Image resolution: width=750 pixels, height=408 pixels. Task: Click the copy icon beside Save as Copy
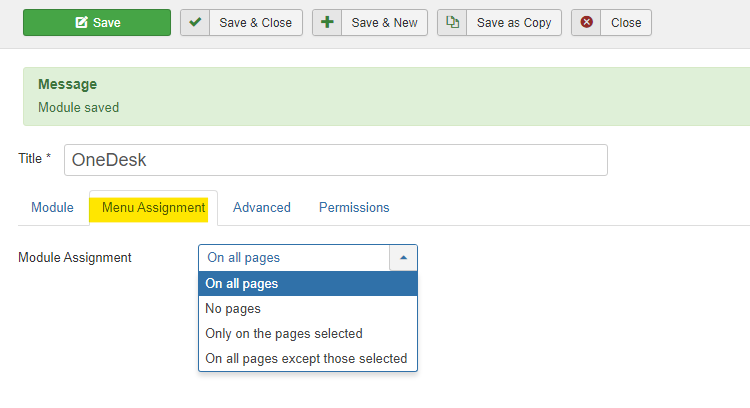pos(452,22)
